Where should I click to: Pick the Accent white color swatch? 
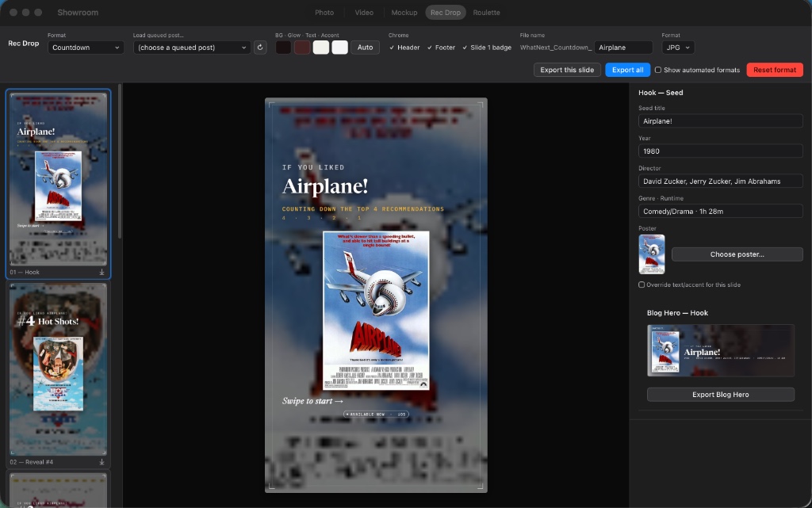point(339,47)
